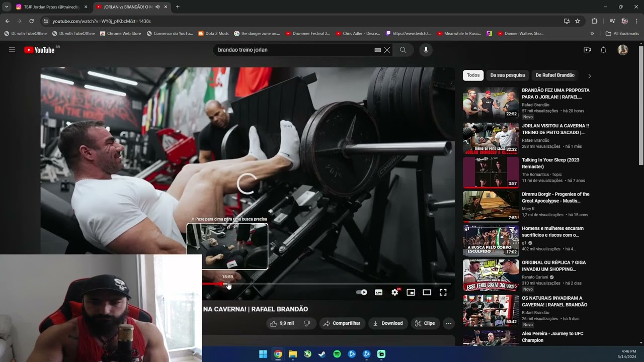Open Chrome Web Store bookmark
Image resolution: width=644 pixels, height=362 pixels.
pyautogui.click(x=121, y=34)
